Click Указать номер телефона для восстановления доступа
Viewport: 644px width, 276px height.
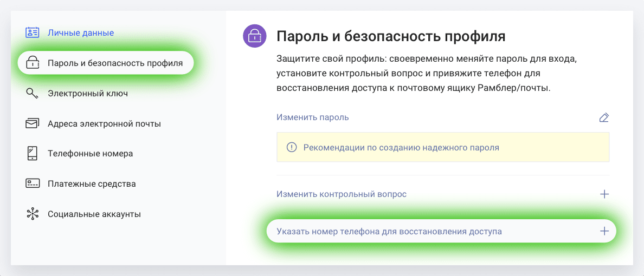pos(389,231)
